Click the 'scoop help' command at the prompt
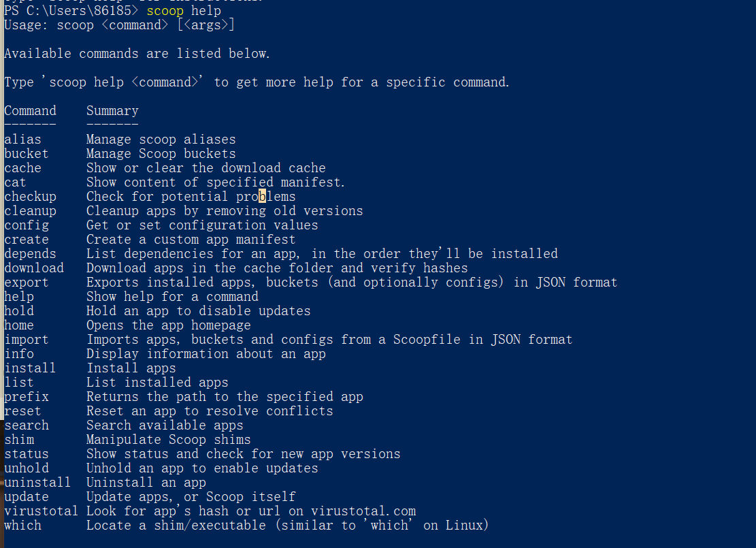Image resolution: width=756 pixels, height=548 pixels. (182, 11)
